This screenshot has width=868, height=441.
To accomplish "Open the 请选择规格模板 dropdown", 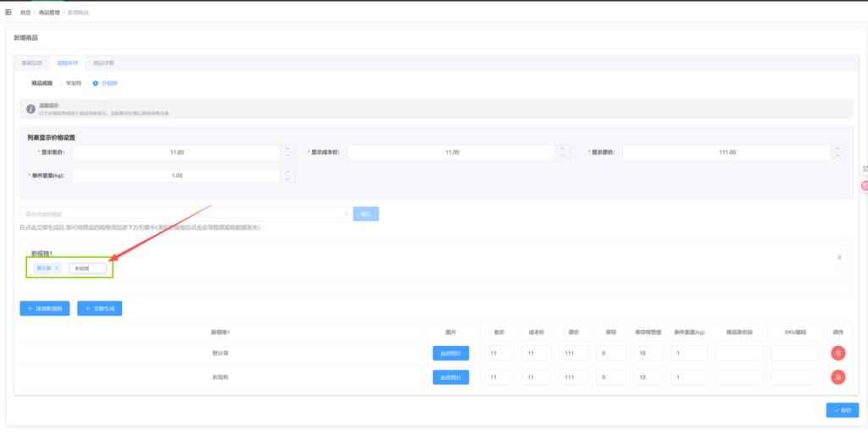I will (185, 214).
